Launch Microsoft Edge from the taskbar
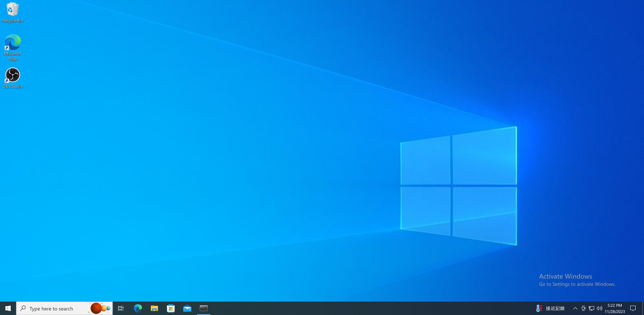 138,308
